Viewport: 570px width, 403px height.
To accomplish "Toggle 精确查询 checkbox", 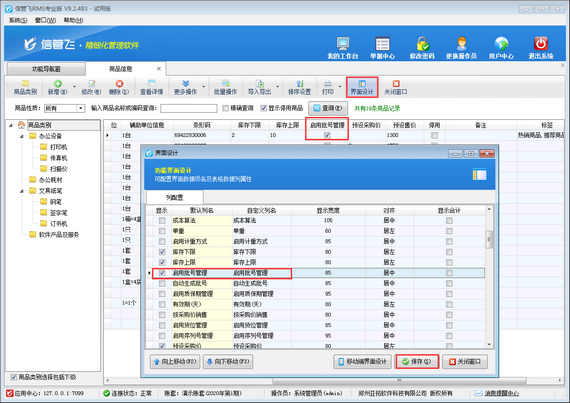I will tap(225, 108).
